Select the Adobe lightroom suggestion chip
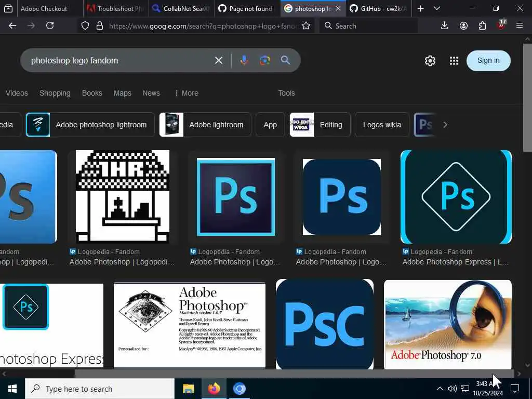 coord(205,125)
